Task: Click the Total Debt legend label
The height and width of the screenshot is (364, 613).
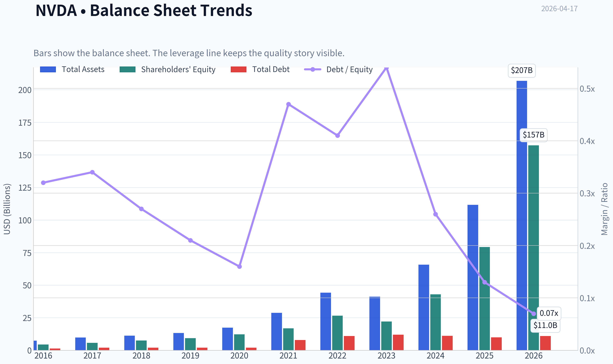Action: (x=271, y=69)
